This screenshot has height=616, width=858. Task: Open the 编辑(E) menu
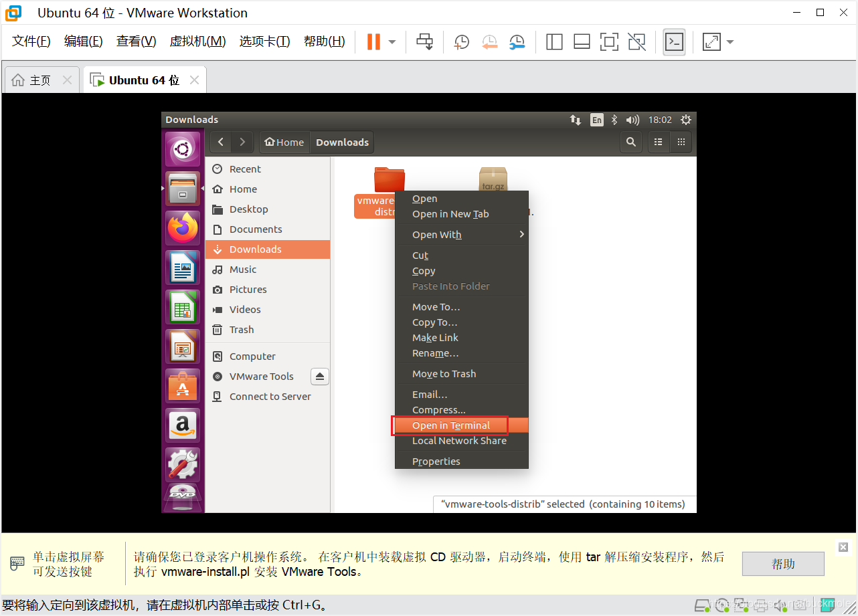pyautogui.click(x=84, y=41)
